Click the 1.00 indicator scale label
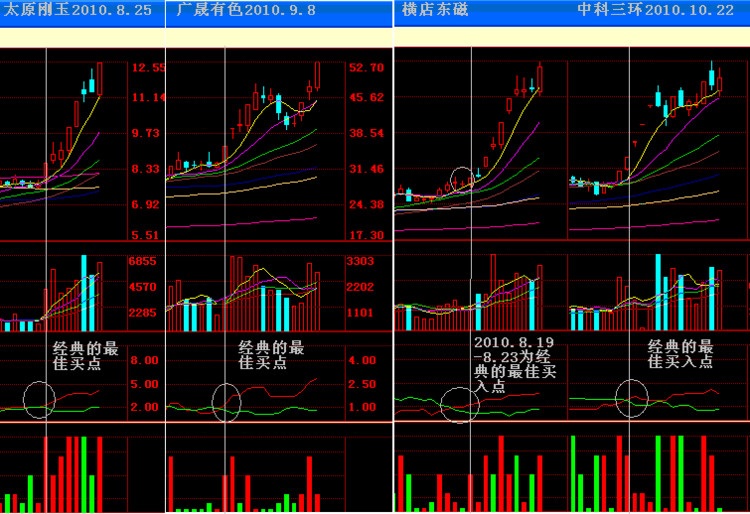 pos(362,407)
